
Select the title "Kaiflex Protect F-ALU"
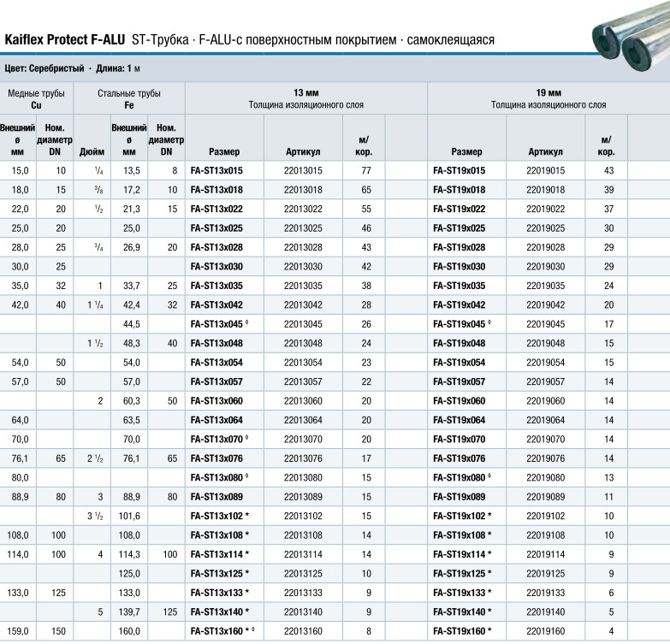pyautogui.click(x=64, y=39)
